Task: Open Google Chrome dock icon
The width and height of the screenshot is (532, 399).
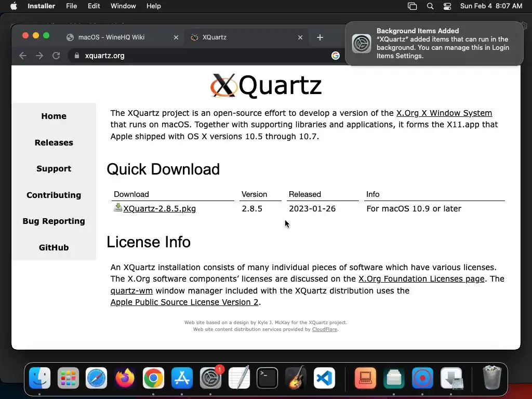Action: pyautogui.click(x=153, y=378)
